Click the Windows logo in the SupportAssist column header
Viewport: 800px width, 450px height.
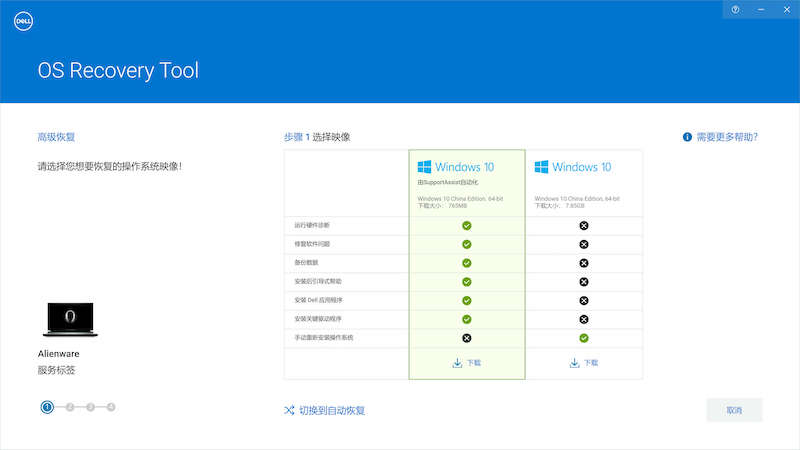coord(424,167)
